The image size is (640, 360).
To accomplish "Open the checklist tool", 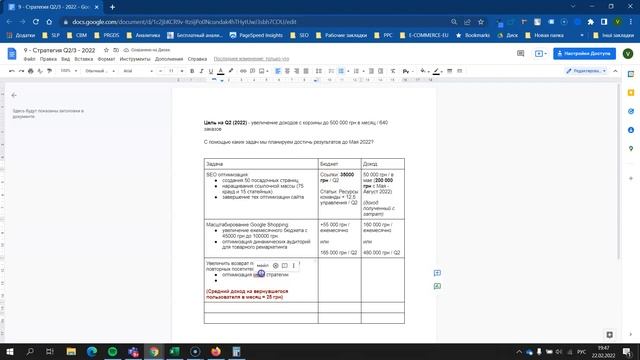I will pos(331,71).
